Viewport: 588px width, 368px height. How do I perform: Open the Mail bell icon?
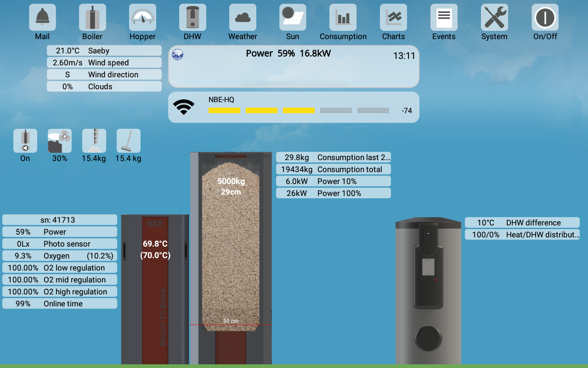click(42, 17)
